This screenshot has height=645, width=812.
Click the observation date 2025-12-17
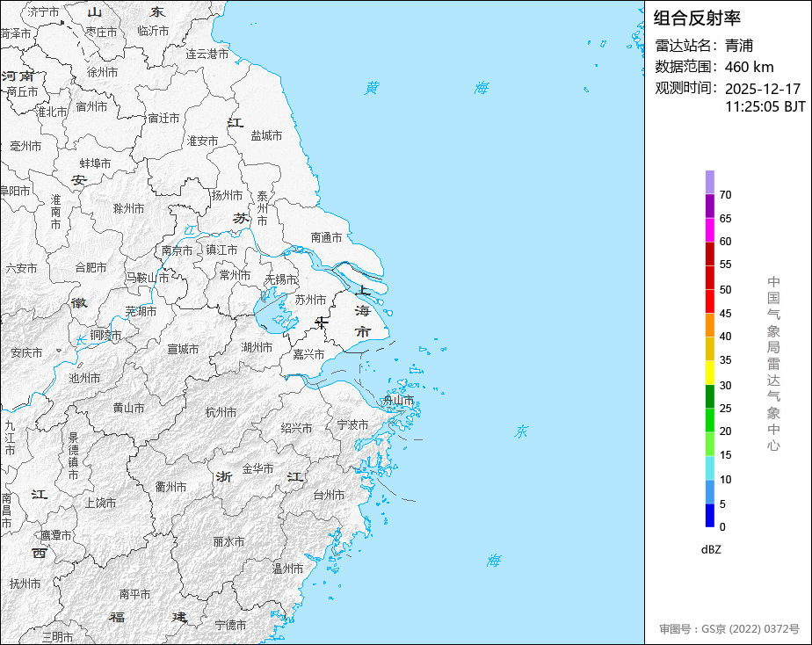(763, 89)
